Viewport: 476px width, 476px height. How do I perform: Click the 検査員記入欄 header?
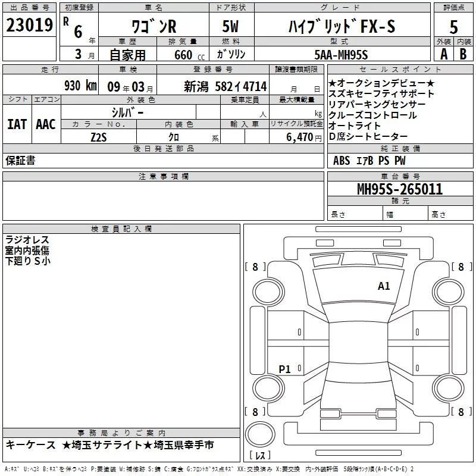coord(121,229)
